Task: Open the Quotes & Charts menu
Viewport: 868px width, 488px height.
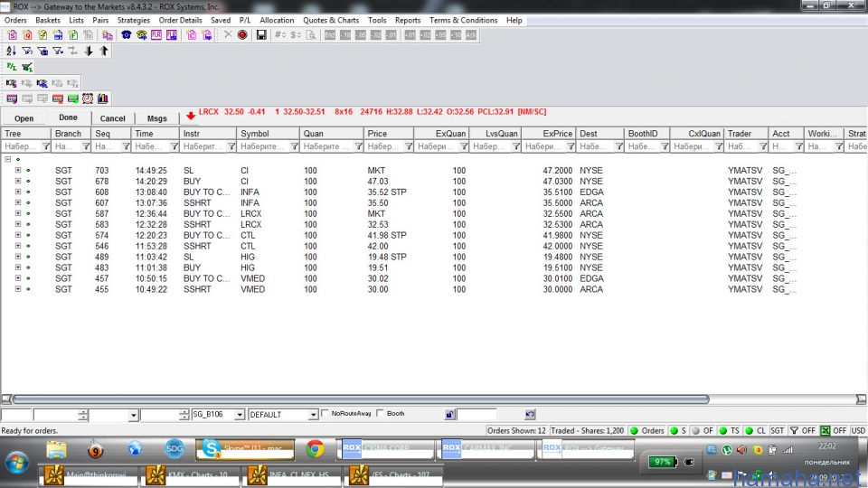Action: click(331, 20)
